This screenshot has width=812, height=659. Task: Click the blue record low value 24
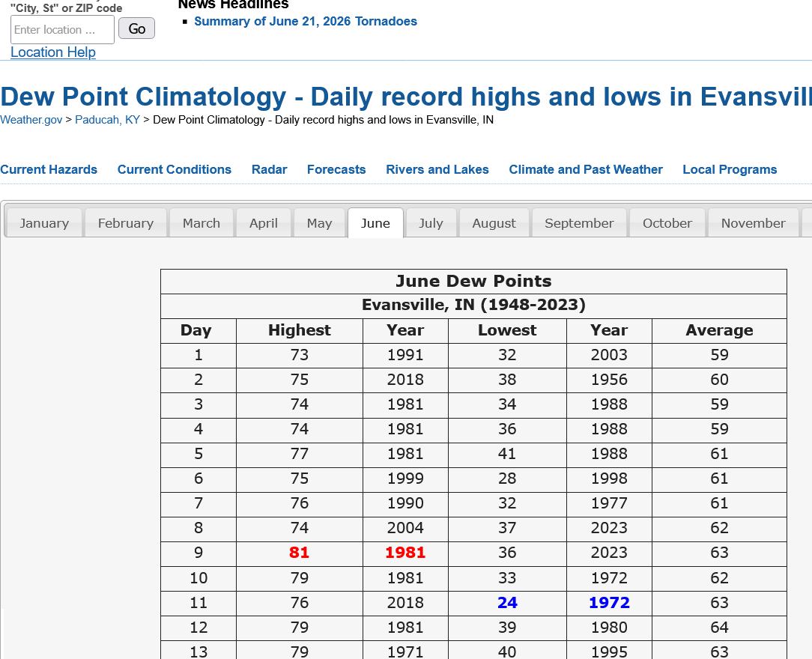(508, 603)
